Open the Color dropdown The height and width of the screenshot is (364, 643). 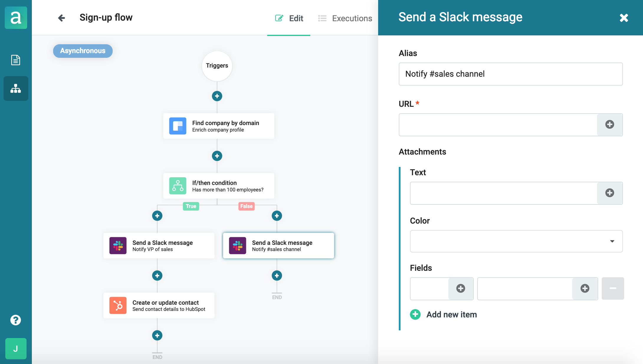[x=516, y=241]
